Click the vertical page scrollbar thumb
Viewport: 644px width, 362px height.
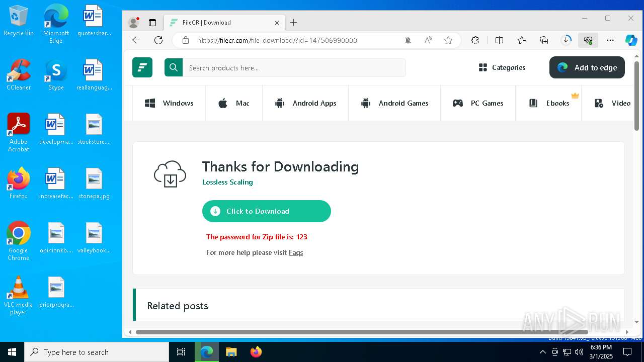click(x=636, y=96)
